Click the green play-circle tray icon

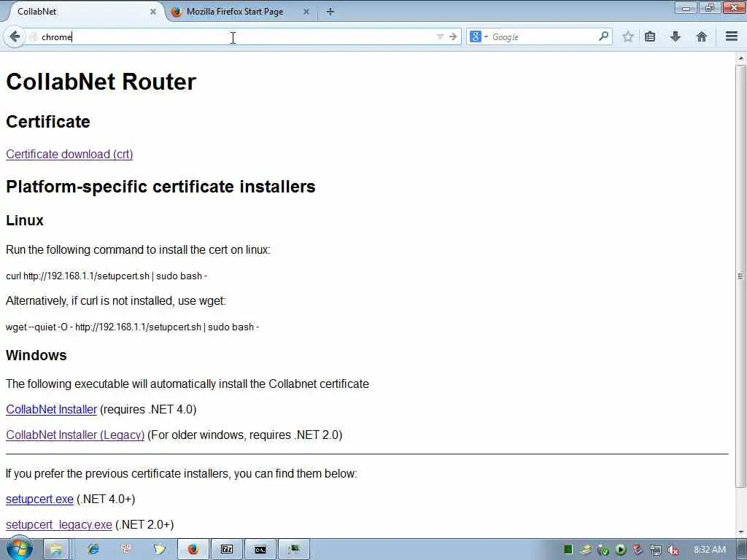(621, 550)
